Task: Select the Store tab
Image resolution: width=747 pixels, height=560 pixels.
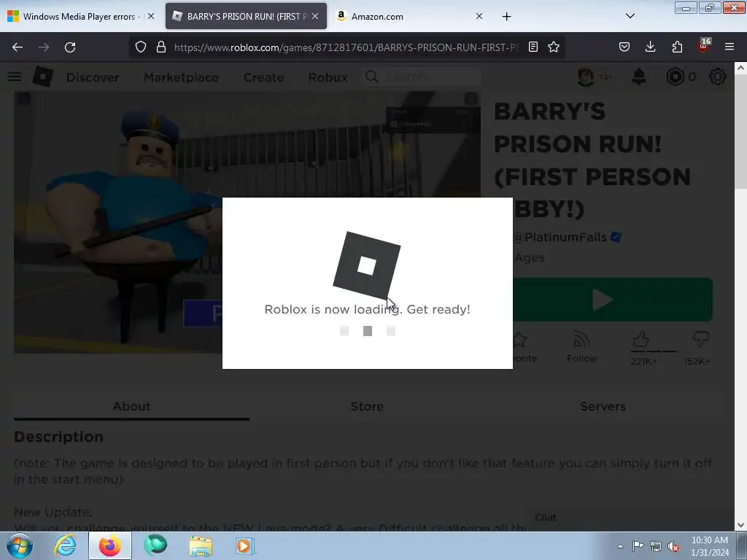Action: 368,406
